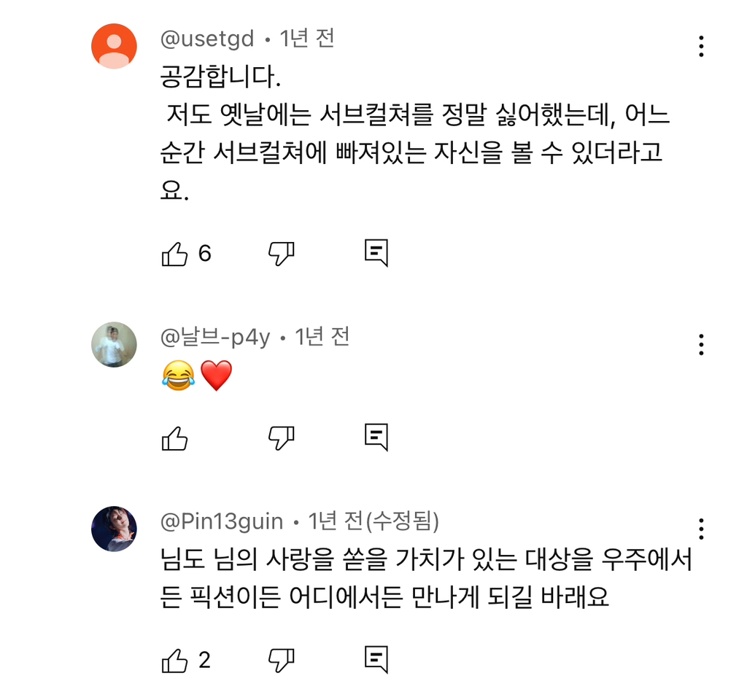Like the emoji comment by @날브-p4y
The width and height of the screenshot is (747, 700).
coord(176,437)
